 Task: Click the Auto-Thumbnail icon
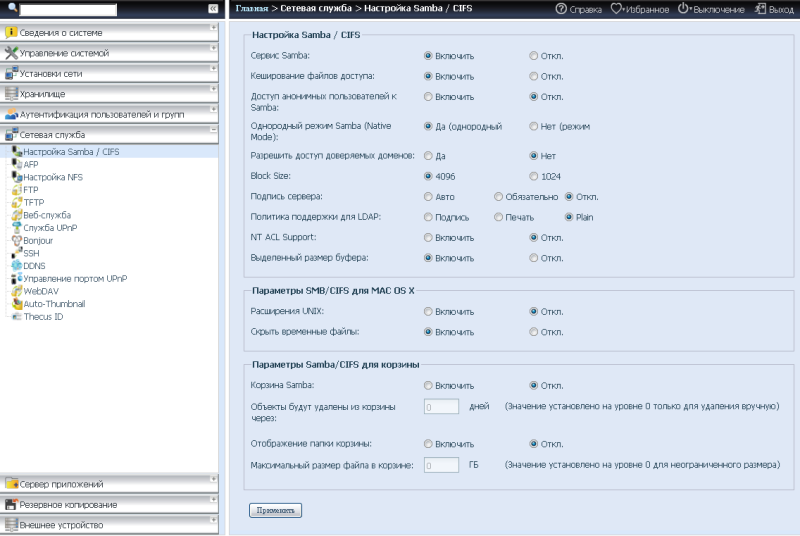click(x=17, y=303)
